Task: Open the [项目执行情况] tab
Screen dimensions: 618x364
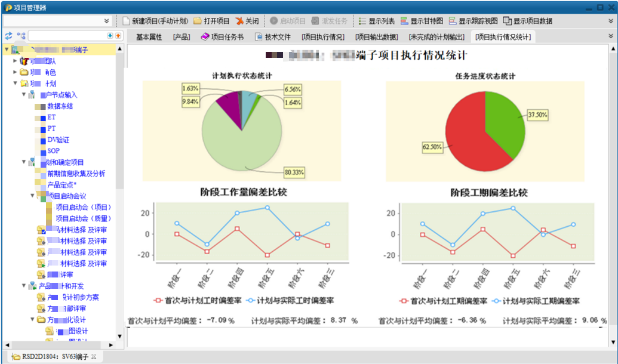Action: 323,37
